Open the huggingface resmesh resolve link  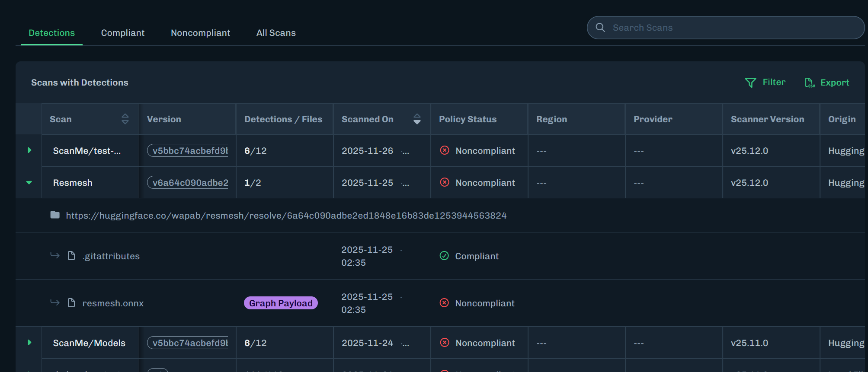[x=286, y=216]
